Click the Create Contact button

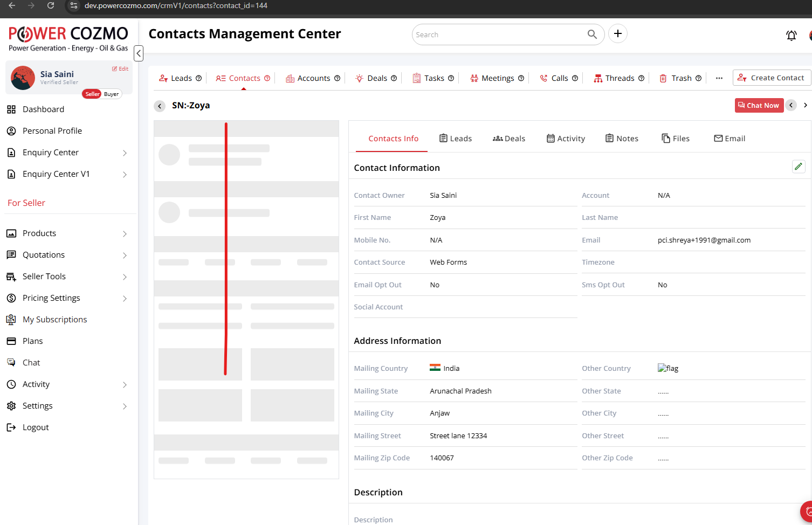coord(772,78)
